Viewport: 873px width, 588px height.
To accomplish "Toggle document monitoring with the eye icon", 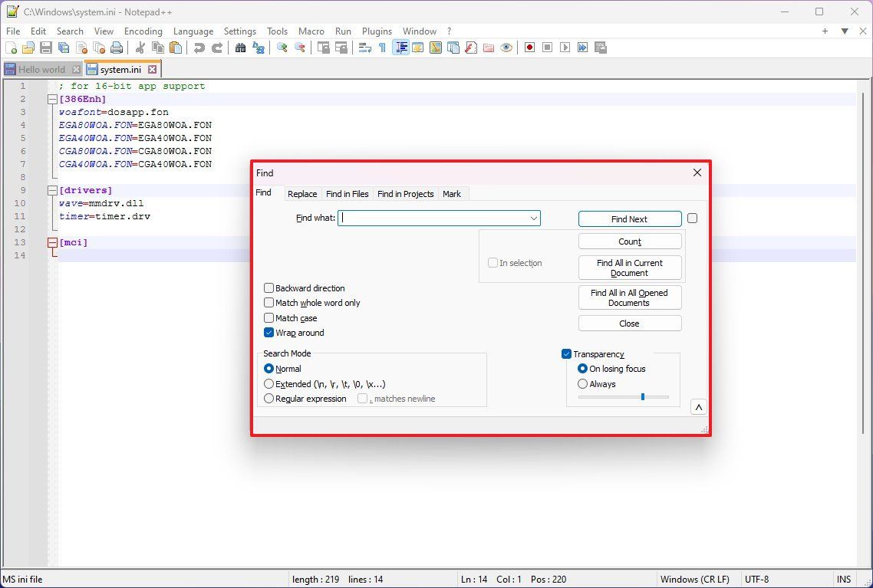I will (506, 48).
